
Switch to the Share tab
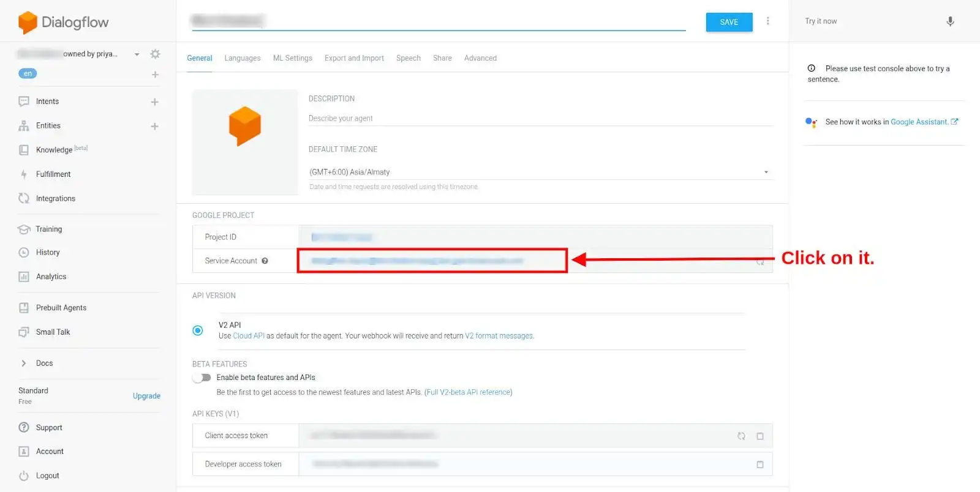pyautogui.click(x=442, y=58)
